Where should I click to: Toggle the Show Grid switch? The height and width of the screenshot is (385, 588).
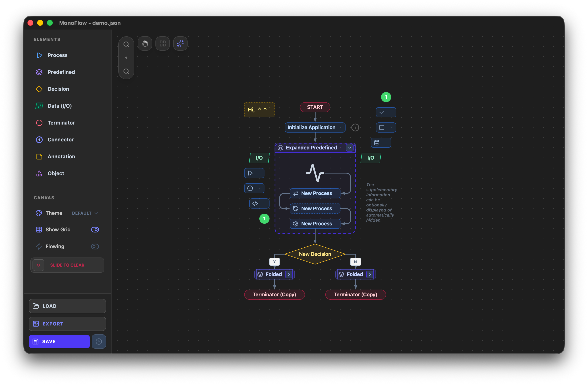click(x=95, y=230)
